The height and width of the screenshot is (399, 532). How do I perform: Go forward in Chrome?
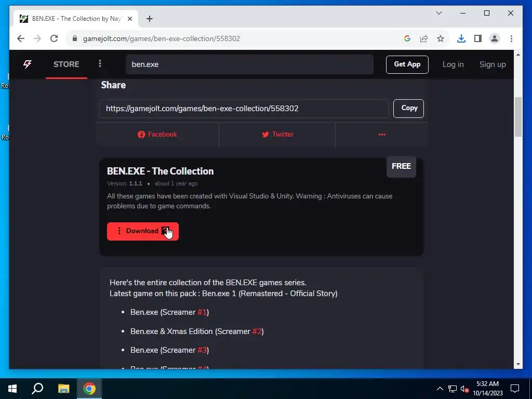pos(37,38)
